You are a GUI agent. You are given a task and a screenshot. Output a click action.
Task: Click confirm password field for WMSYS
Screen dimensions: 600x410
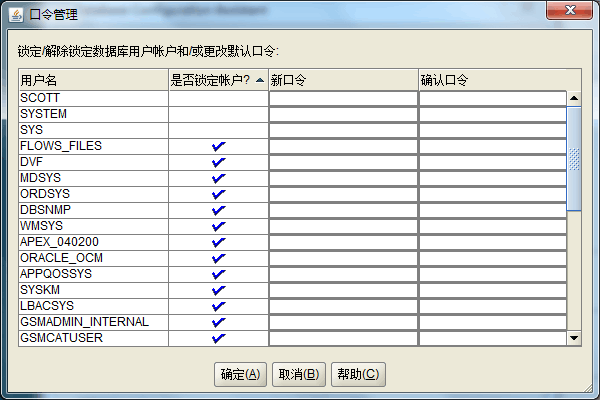click(x=493, y=226)
